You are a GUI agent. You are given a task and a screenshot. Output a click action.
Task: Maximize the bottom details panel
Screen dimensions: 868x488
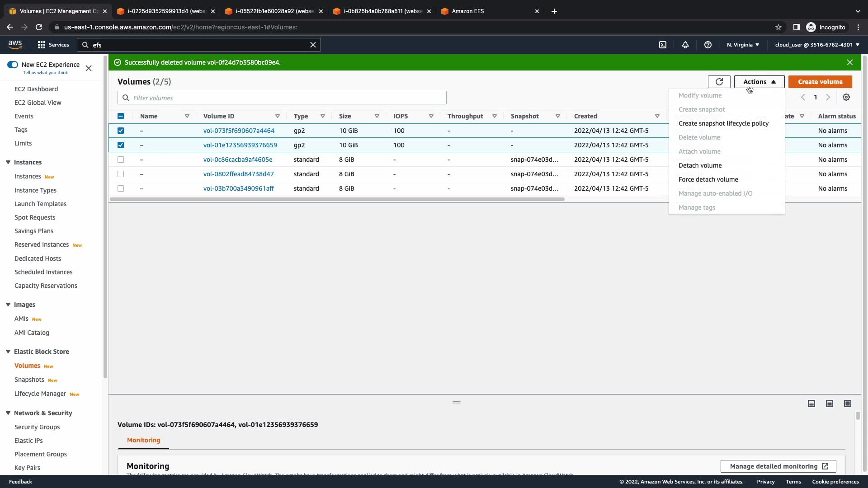click(x=848, y=404)
